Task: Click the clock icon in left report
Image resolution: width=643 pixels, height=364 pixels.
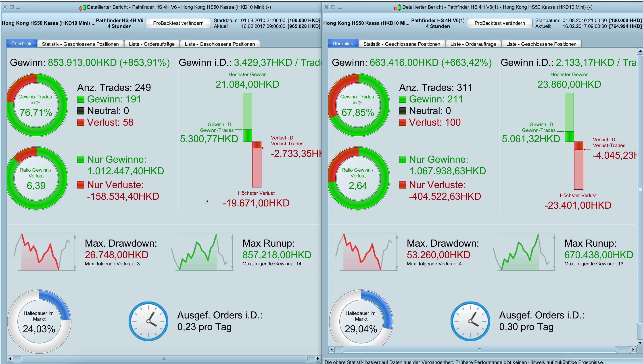Action: coord(148,321)
